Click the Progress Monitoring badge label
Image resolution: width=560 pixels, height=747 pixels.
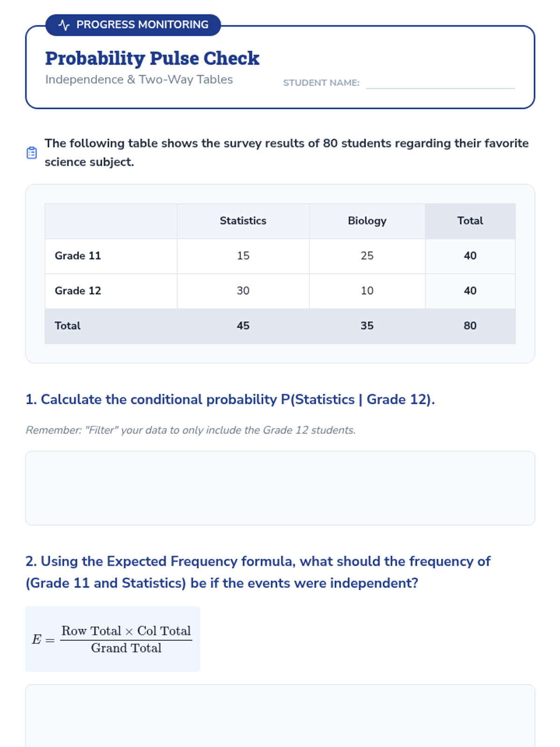142,25
